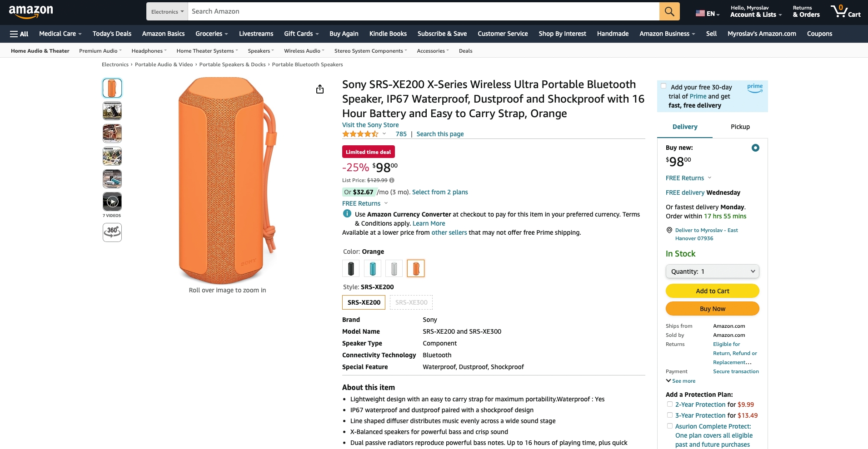Choose the blue color swatch
Viewport: 868px width, 449px height.
(x=373, y=268)
